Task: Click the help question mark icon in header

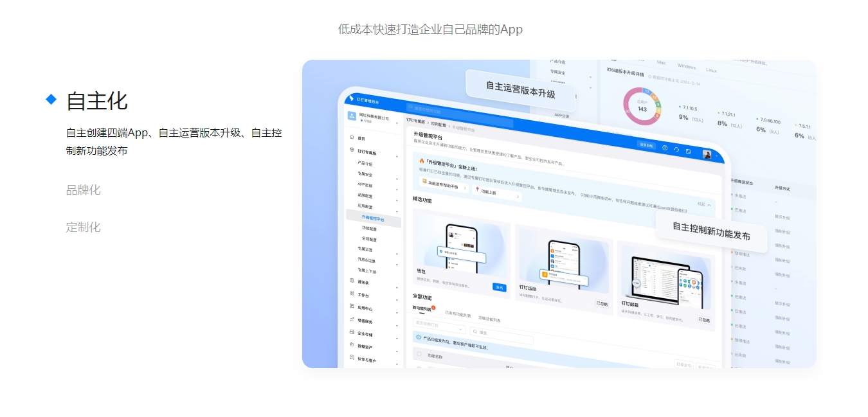Action: pos(665,148)
